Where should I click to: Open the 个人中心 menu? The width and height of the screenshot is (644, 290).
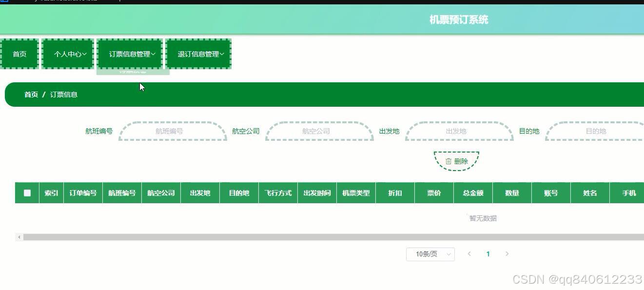pos(68,54)
